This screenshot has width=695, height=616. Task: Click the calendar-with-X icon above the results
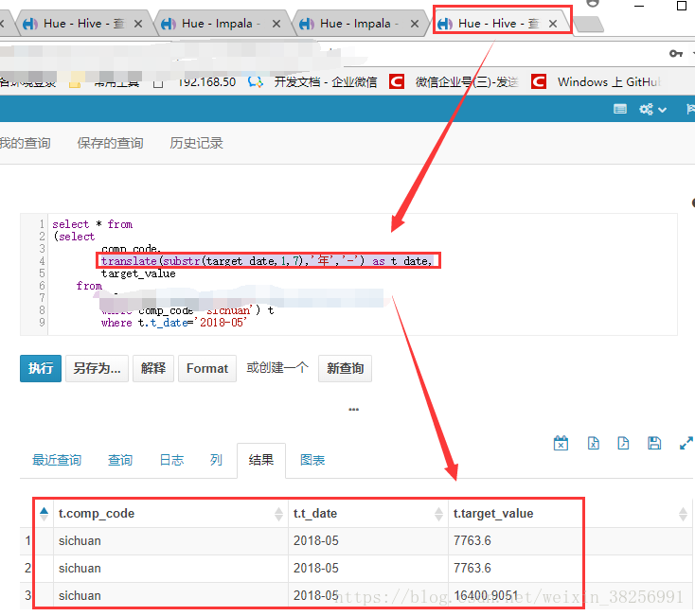(561, 443)
